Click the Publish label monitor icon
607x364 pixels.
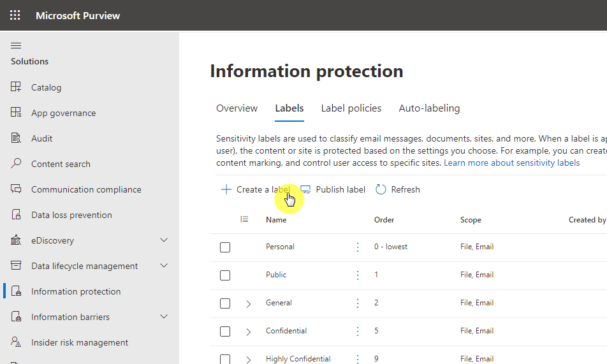tap(305, 189)
